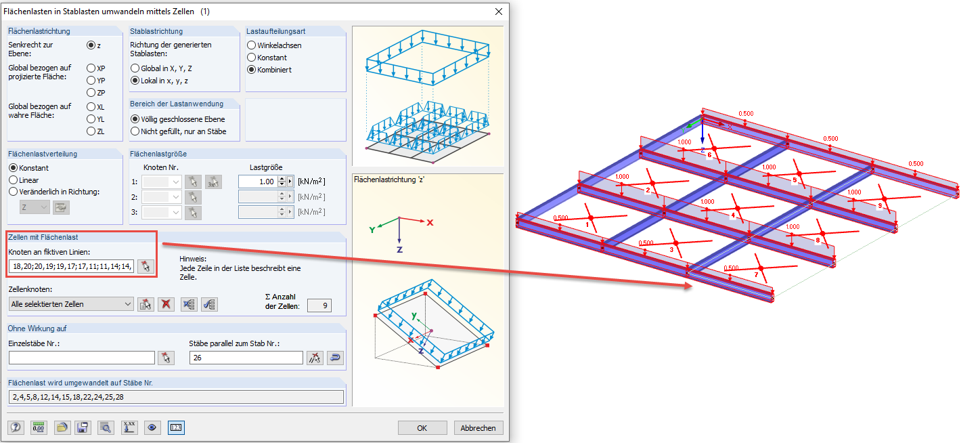This screenshot has height=443, width=980.
Task: Open the arrow menu of the third Lastgröße
Action: tap(291, 213)
